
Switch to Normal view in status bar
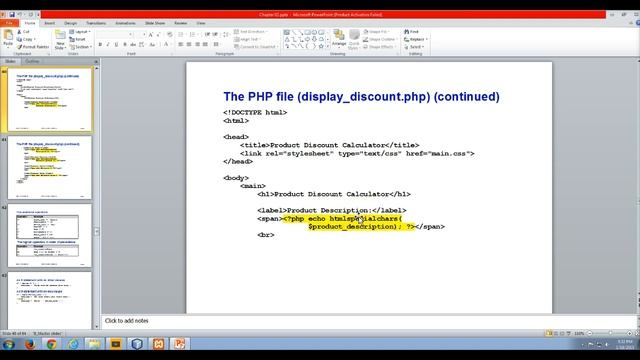[549, 333]
